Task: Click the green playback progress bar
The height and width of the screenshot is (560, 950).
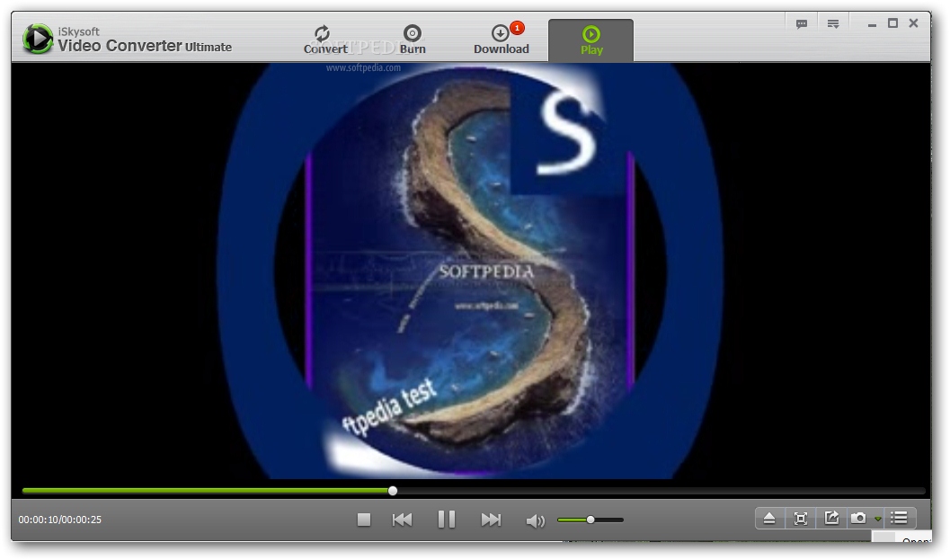Action: point(206,490)
